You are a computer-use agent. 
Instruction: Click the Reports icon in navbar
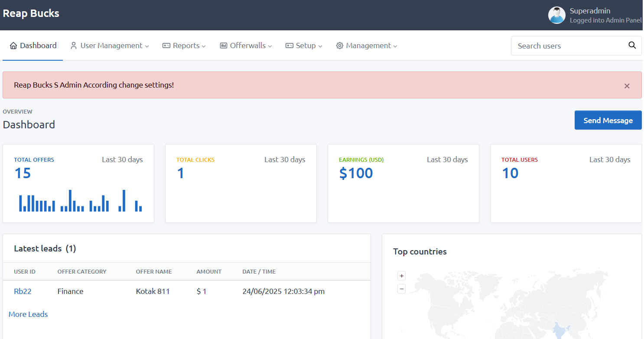(x=166, y=46)
